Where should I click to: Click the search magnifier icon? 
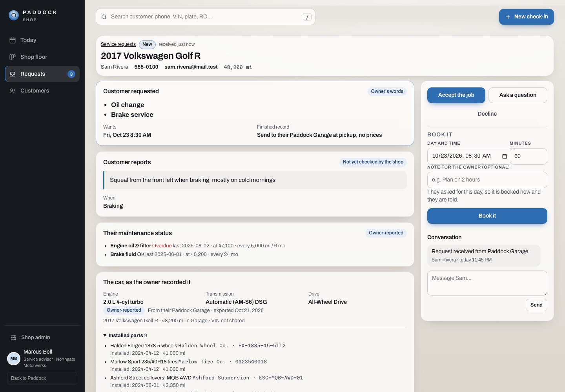[104, 17]
